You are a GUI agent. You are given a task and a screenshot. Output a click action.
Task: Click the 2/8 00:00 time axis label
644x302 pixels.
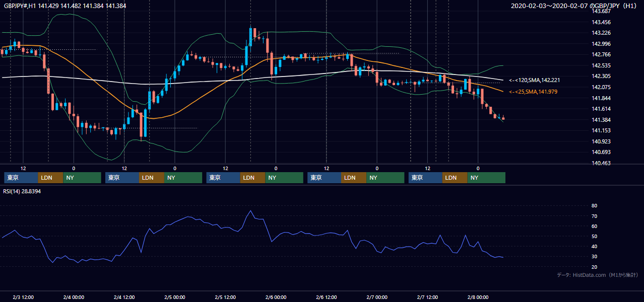click(478, 297)
